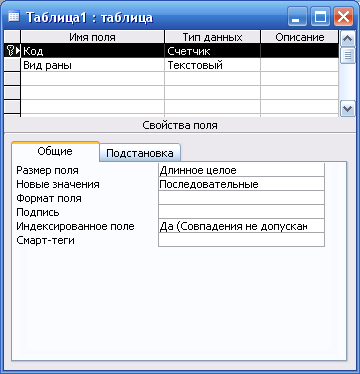The image size is (360, 374).
Task: Maximize the Таблица1 window
Action: (x=320, y=17)
